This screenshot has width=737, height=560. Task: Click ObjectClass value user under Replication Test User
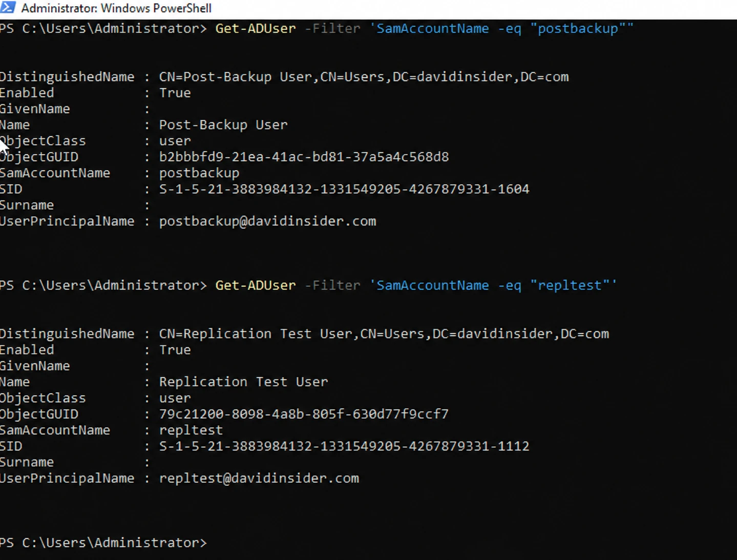coord(175,398)
